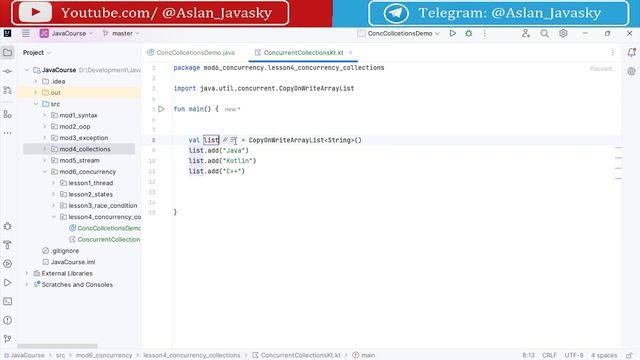Select mod5_stream package

point(79,160)
